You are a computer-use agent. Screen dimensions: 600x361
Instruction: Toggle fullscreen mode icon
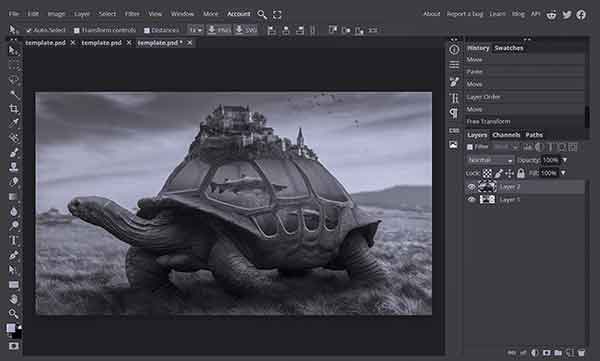(x=277, y=15)
